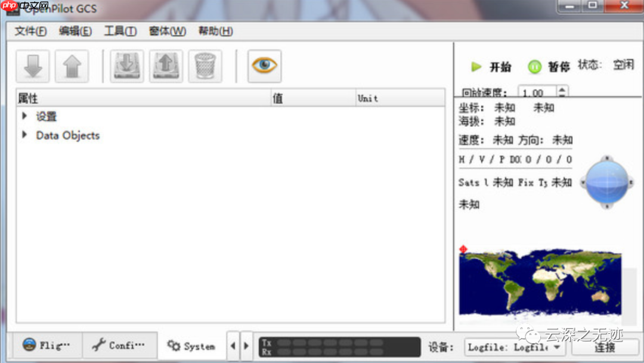644x363 pixels.
Task: Switch to the Flight tab
Action: tap(47, 345)
